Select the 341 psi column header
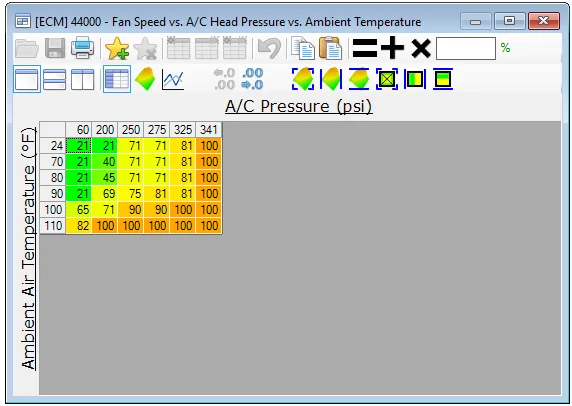 208,129
